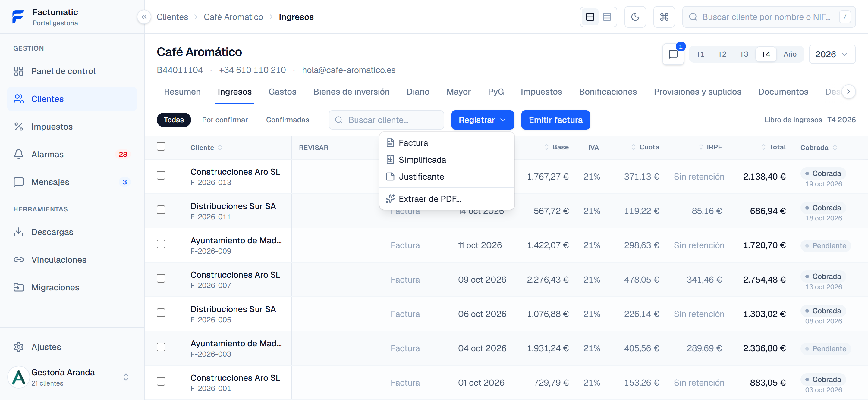This screenshot has height=400, width=868.
Task: Click the Emitir factura button
Action: pyautogui.click(x=555, y=120)
